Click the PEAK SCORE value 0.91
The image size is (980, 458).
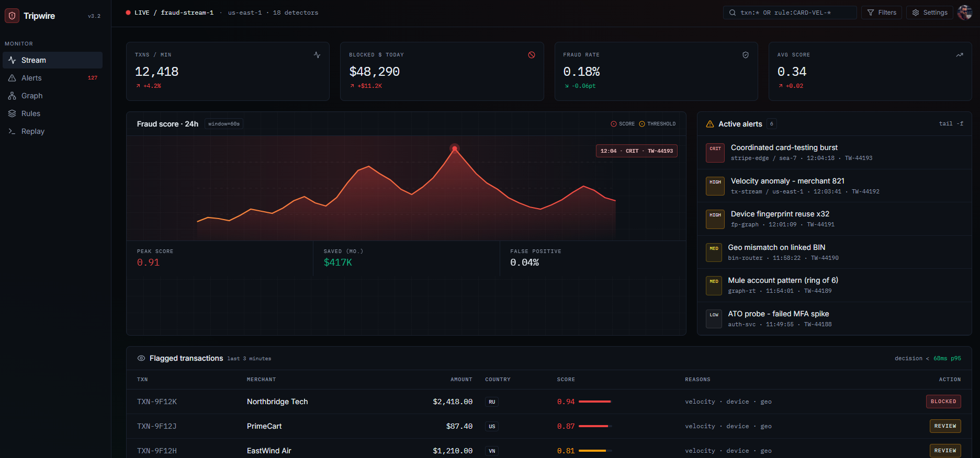click(x=148, y=262)
